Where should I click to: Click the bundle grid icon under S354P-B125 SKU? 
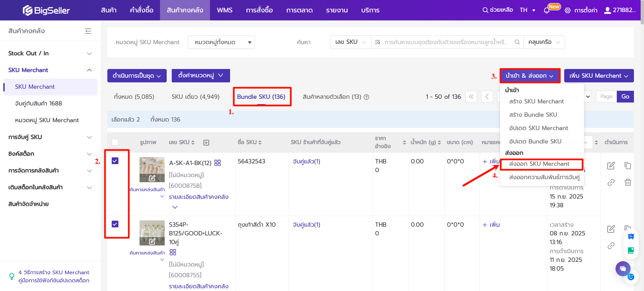(x=173, y=252)
